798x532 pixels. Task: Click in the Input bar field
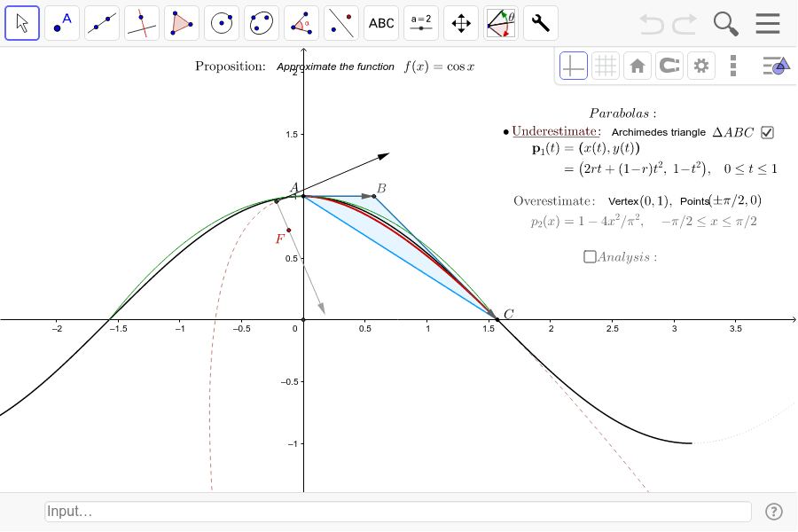click(x=398, y=511)
